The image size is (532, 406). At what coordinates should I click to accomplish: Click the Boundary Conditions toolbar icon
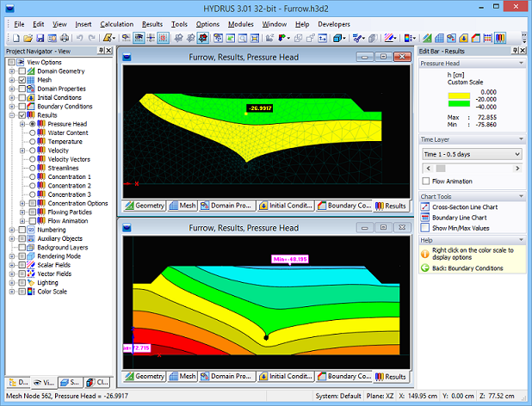pyautogui.click(x=476, y=38)
